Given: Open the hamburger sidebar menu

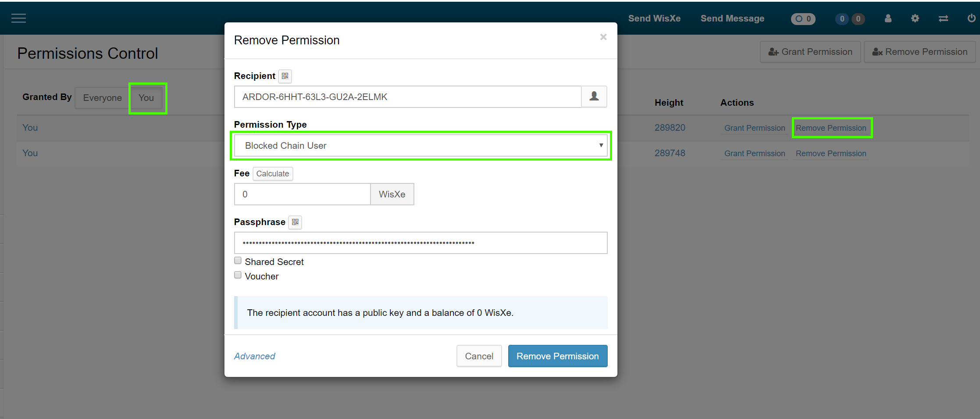Looking at the screenshot, I should [18, 18].
